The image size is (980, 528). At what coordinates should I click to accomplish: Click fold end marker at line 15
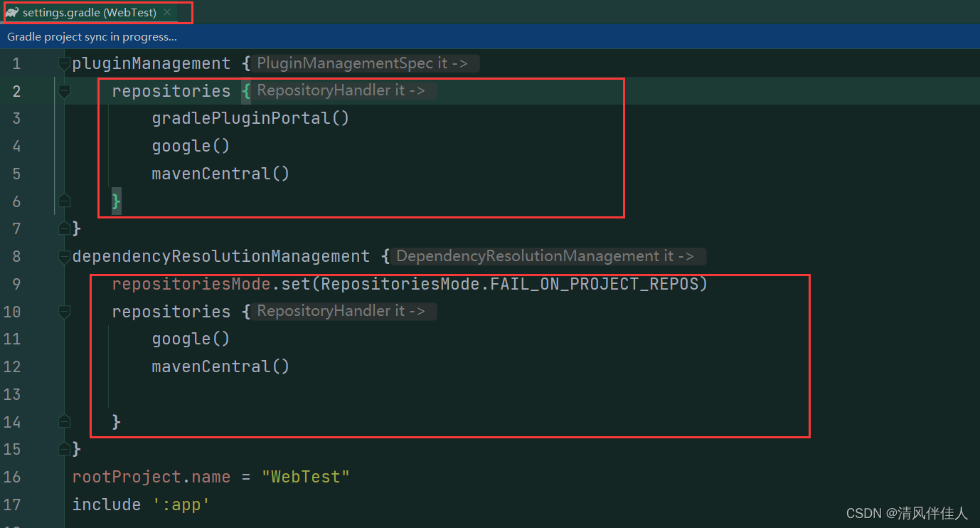(x=65, y=449)
